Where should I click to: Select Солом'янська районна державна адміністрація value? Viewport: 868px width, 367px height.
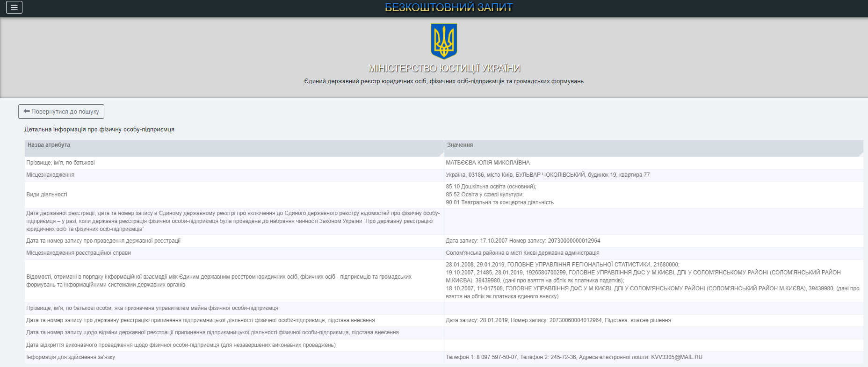522,253
